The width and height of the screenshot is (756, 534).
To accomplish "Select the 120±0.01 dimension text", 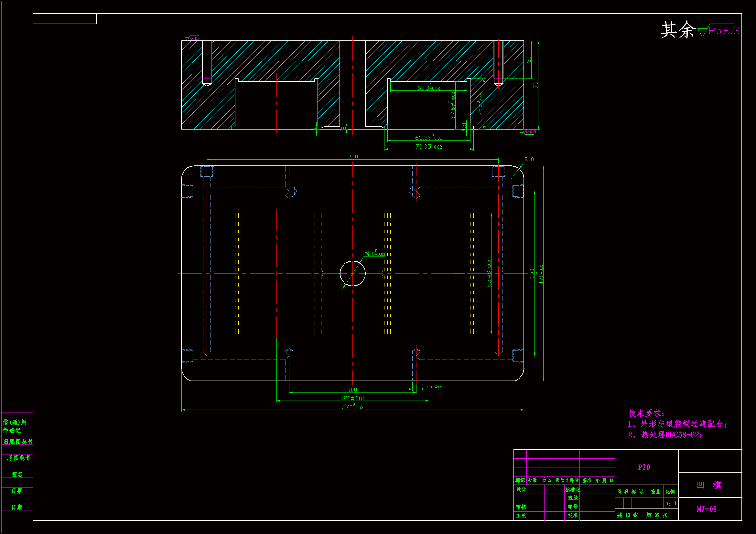I will [352, 398].
